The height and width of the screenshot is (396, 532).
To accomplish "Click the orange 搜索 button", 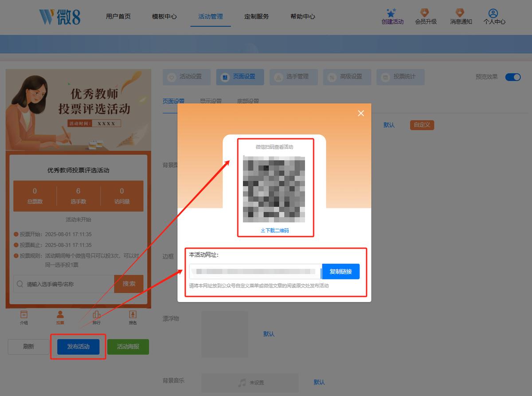I will pos(129,284).
